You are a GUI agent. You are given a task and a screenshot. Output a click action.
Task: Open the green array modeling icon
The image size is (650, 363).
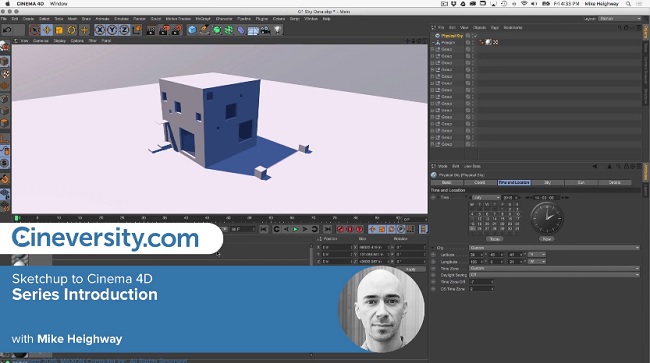coord(229,30)
